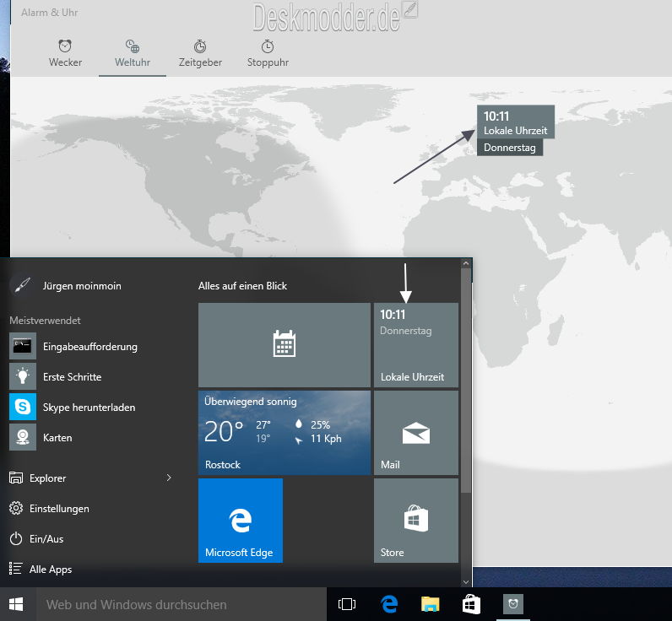Launch the Microsoft Edge tile

241,521
